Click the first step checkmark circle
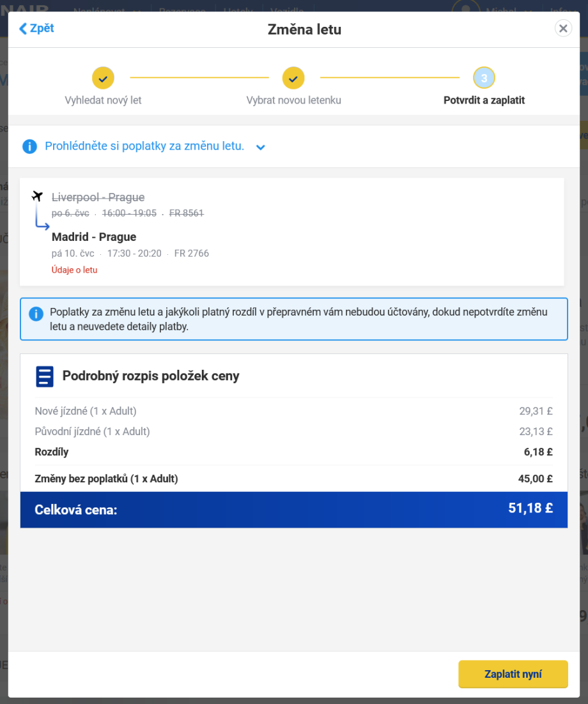Screen dimensions: 588x704 (x=103, y=78)
